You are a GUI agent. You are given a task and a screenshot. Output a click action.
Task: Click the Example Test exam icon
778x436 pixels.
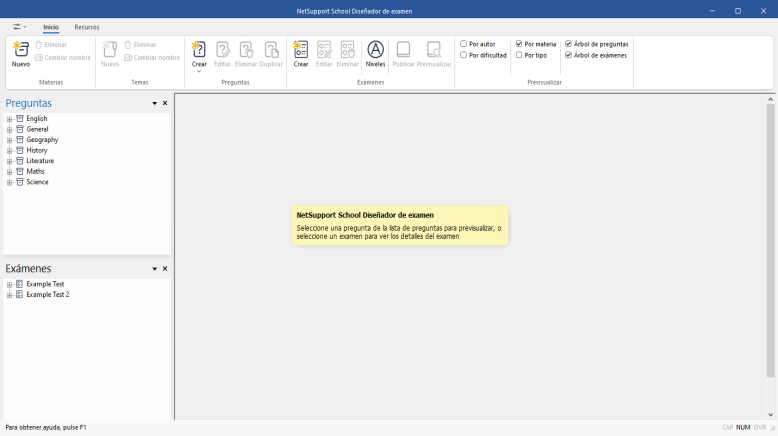[x=19, y=284]
